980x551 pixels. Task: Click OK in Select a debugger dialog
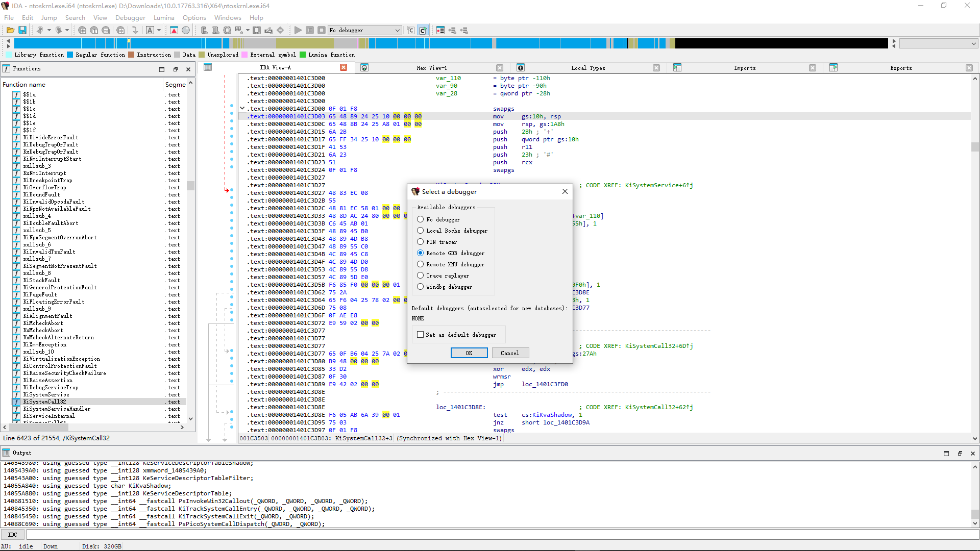469,353
